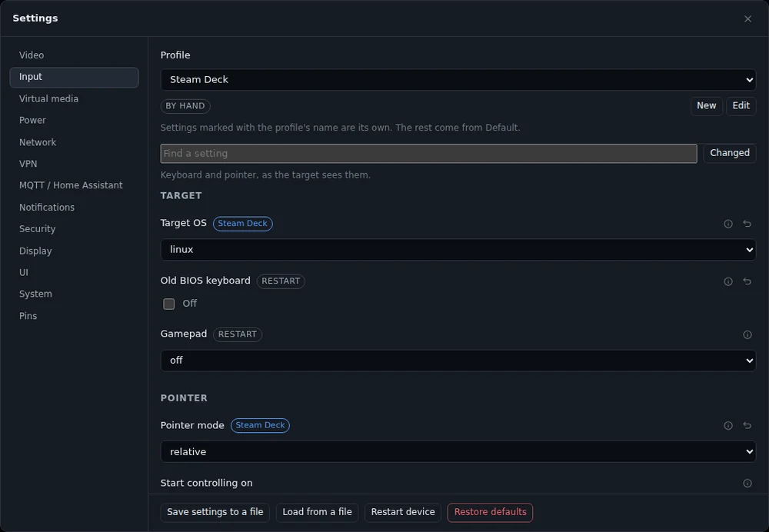Screen dimensions: 769x532
Task: Show info for Old BIOS keyboard
Action: [x=727, y=281]
